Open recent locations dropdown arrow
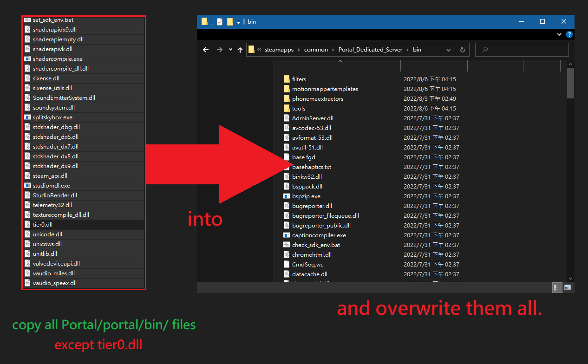The height and width of the screenshot is (364, 588). [230, 50]
